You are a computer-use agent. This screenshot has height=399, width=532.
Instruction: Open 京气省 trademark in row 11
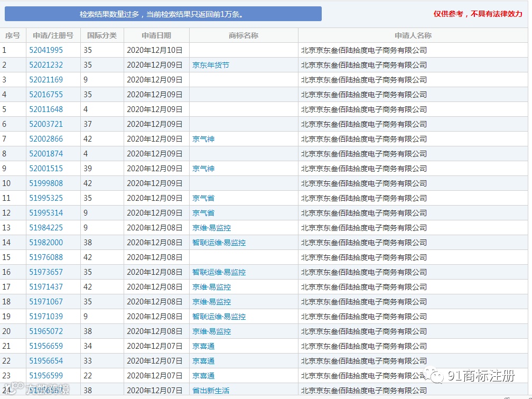203,198
